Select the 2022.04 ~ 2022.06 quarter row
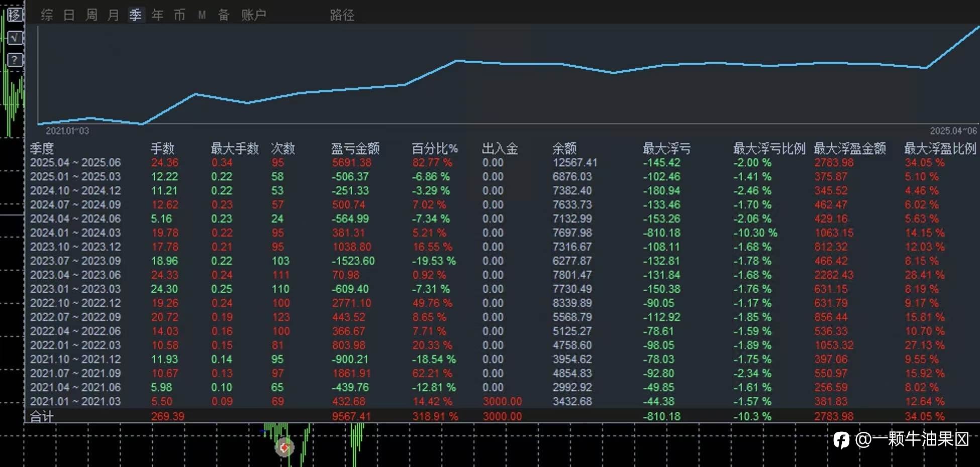 click(502, 331)
